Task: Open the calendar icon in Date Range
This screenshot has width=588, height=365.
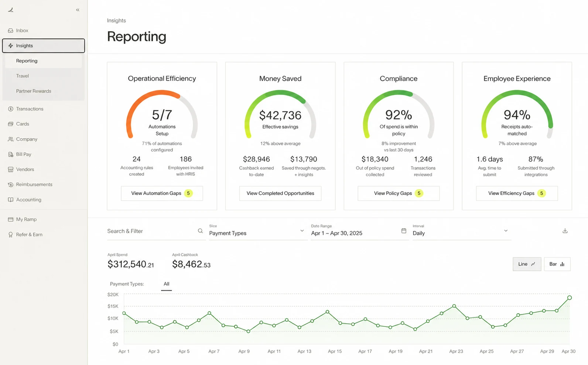Action: 404,231
